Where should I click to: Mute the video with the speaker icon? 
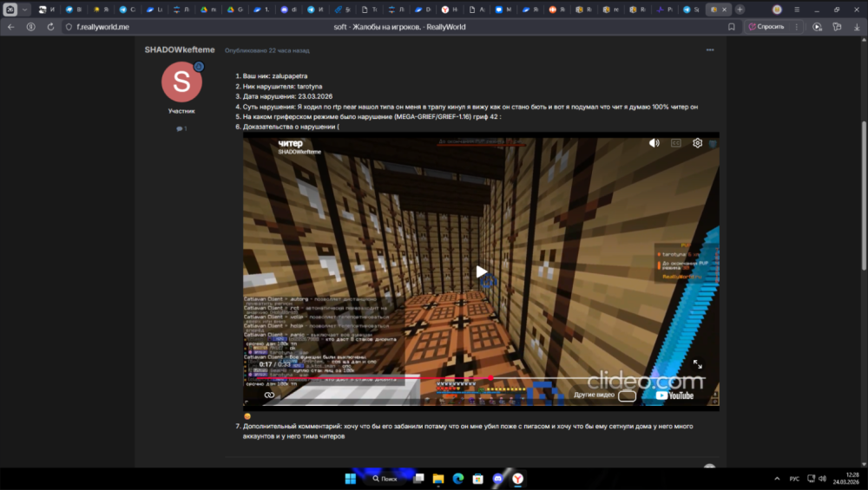tap(654, 143)
